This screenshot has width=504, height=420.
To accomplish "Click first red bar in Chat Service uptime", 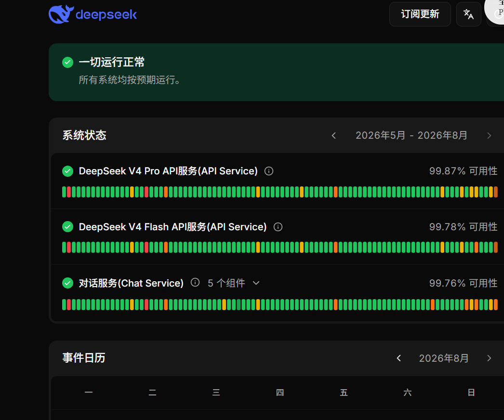I will (69, 304).
